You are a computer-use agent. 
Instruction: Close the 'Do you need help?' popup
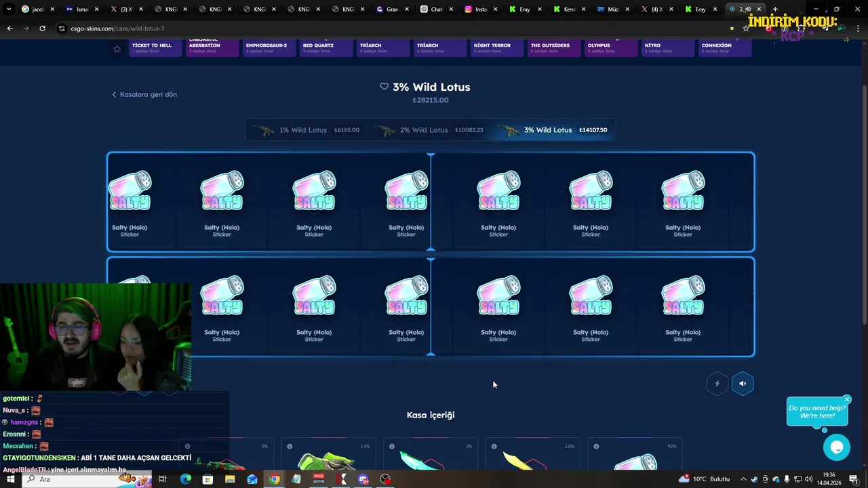coord(847,399)
